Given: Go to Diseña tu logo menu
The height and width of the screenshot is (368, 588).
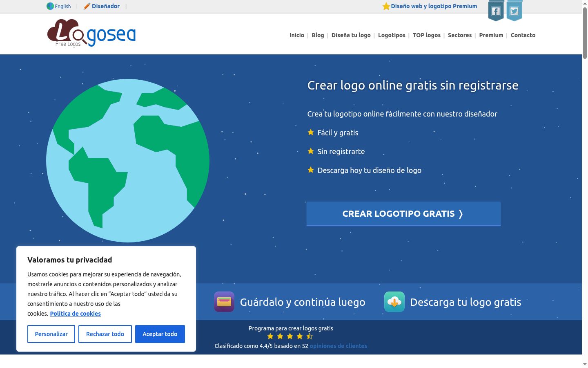Looking at the screenshot, I should click(351, 35).
